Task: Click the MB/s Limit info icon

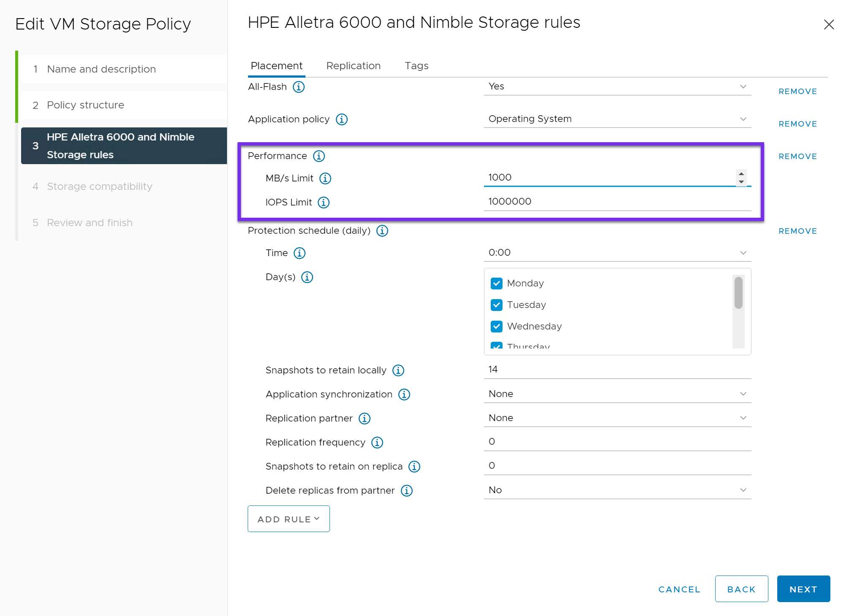Action: [x=325, y=178]
